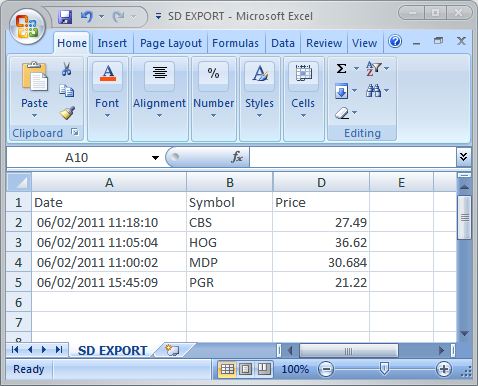The width and height of the screenshot is (478, 386).
Task: Expand the AutoSum dropdown arrow
Action: coord(356,69)
